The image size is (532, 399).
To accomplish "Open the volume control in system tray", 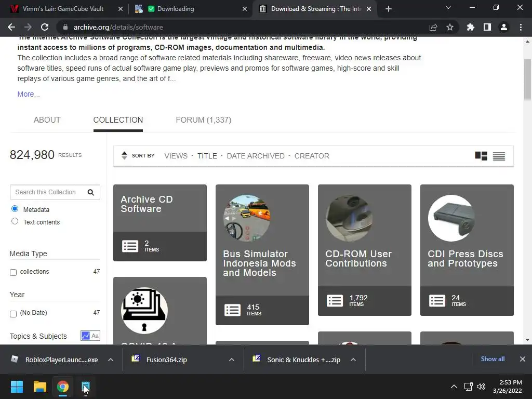I will point(481,387).
